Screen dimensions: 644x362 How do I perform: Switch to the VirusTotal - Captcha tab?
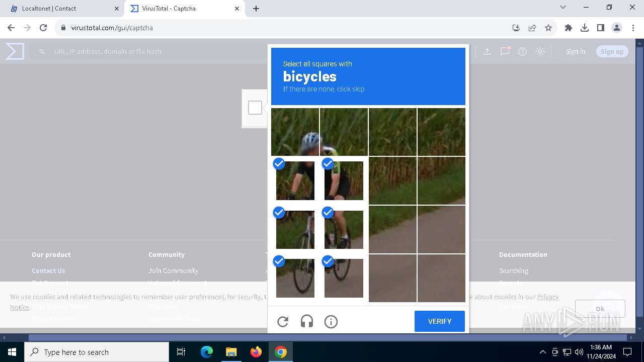point(184,9)
